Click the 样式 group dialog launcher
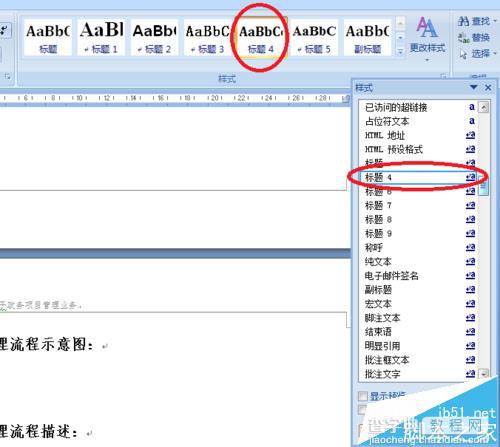 click(443, 77)
